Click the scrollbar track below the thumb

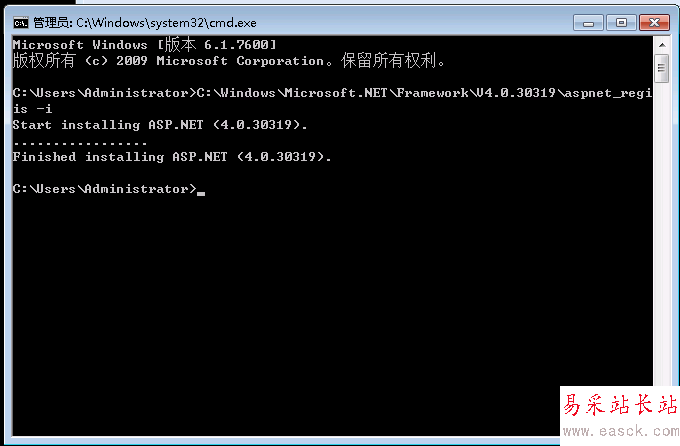coord(661,250)
